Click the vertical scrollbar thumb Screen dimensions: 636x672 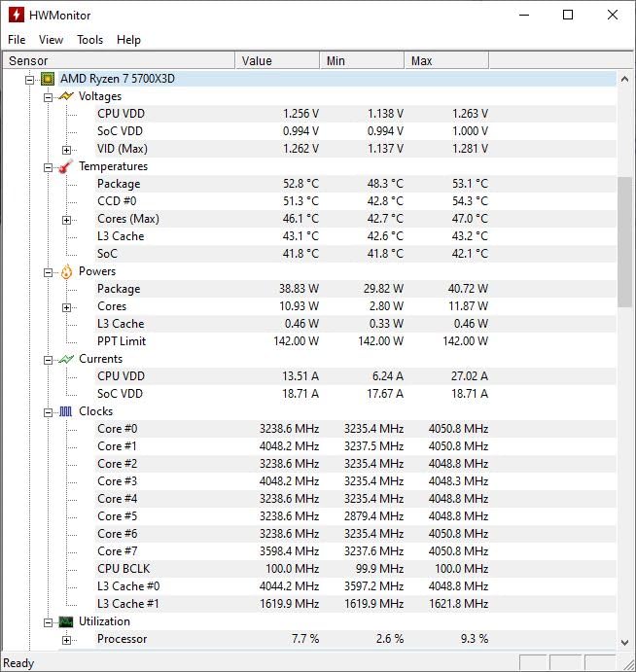point(625,241)
